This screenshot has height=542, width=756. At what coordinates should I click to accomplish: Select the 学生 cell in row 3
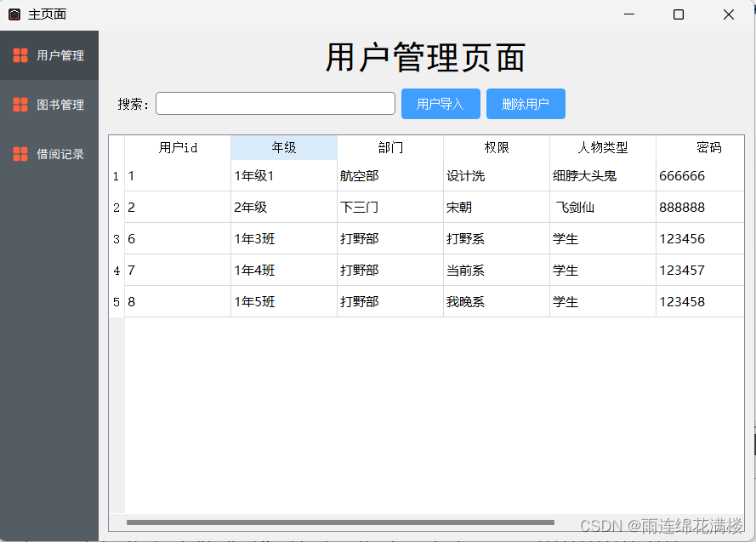pyautogui.click(x=603, y=239)
